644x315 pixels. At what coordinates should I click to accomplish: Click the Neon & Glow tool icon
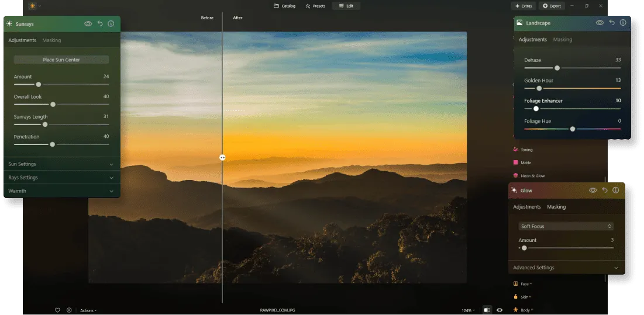click(x=515, y=176)
